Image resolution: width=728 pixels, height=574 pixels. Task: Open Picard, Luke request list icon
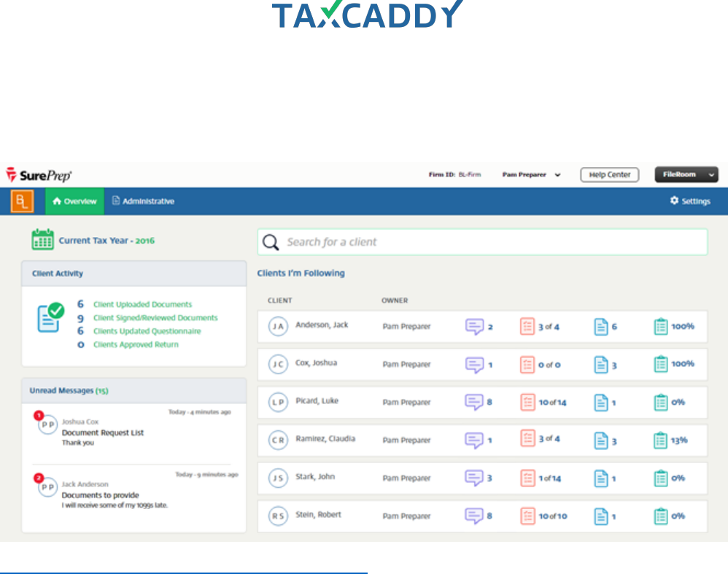coord(527,402)
